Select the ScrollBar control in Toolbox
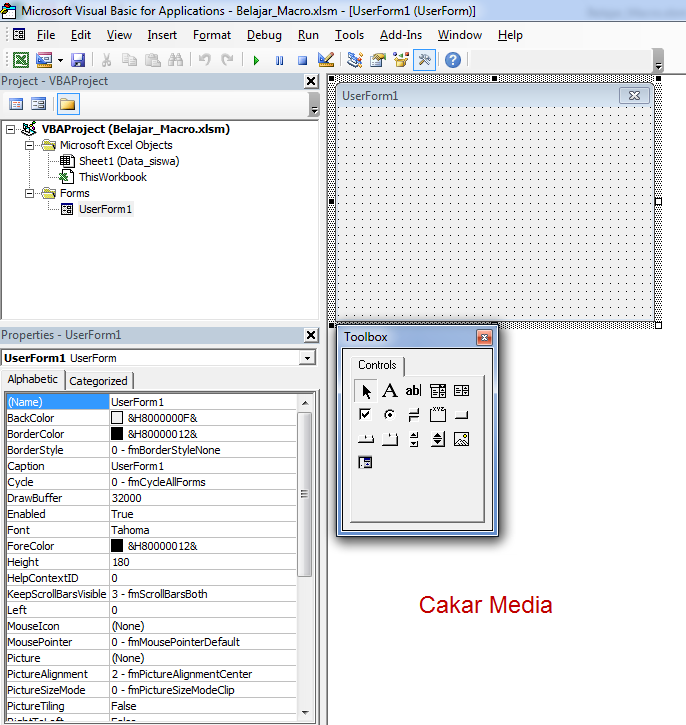 [414, 439]
